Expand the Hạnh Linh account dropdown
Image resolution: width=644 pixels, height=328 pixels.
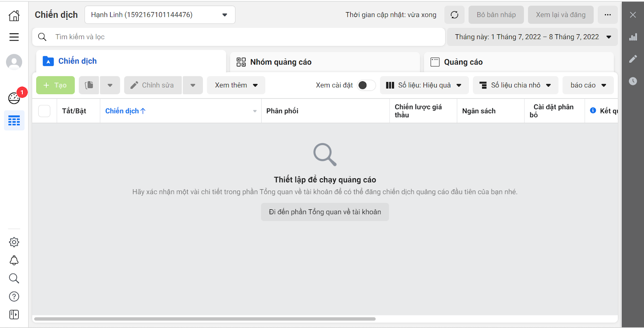[x=160, y=15]
